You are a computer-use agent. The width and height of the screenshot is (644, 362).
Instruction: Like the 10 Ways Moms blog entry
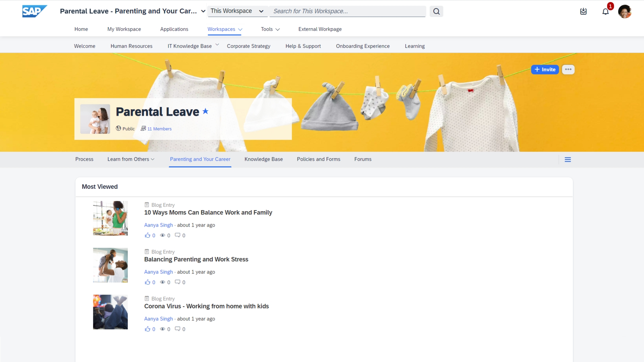(x=147, y=235)
